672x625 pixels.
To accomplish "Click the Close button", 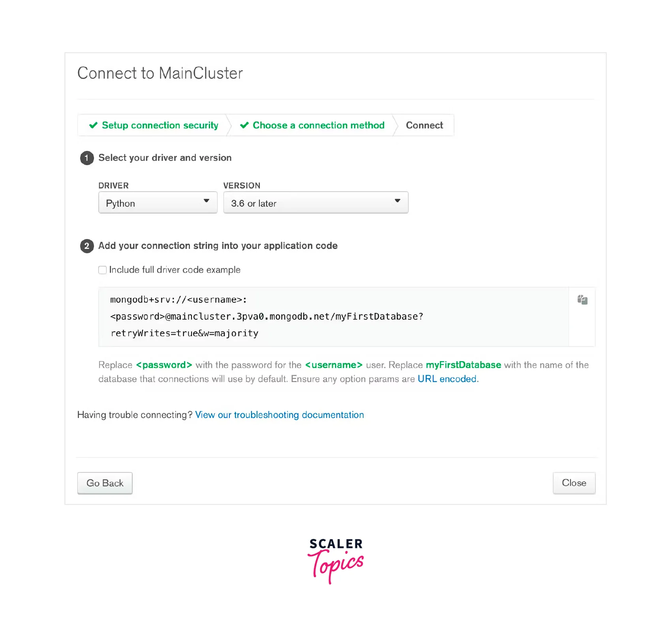I will coord(574,483).
